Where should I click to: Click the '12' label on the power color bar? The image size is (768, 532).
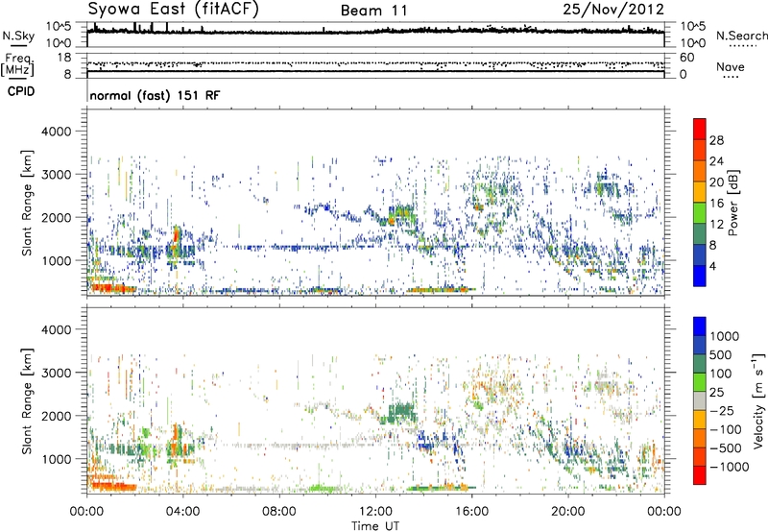point(716,225)
